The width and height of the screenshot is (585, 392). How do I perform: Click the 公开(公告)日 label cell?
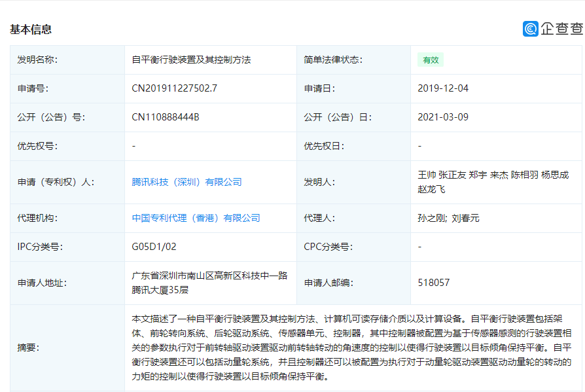354,117
